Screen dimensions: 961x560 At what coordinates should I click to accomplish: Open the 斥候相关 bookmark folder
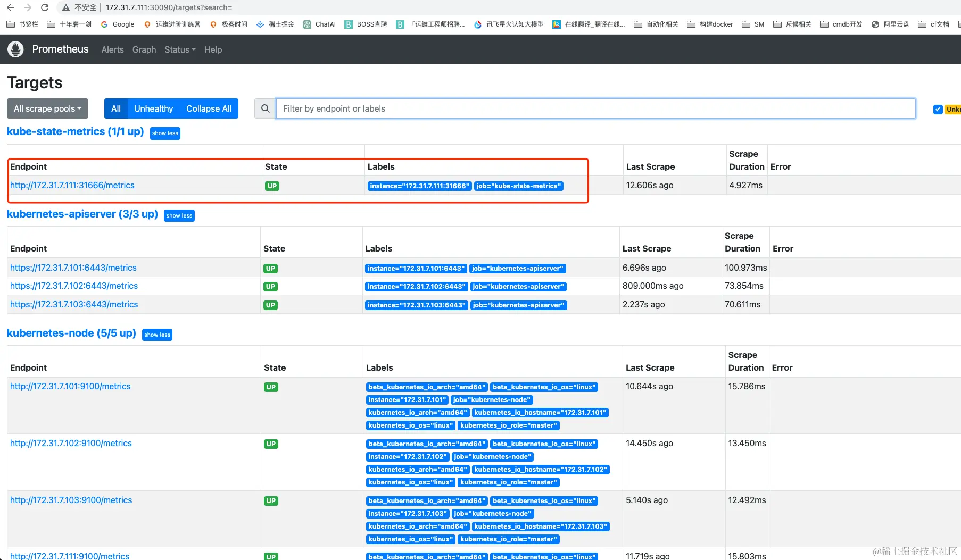point(792,24)
